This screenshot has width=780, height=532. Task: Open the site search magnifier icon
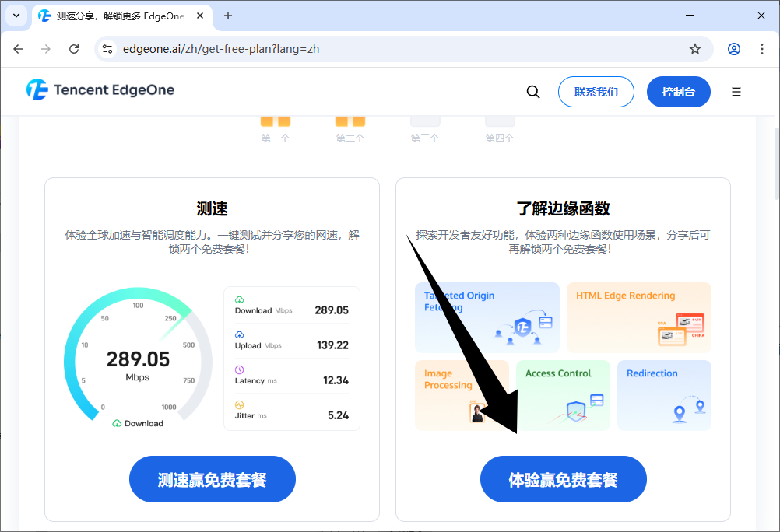(x=533, y=92)
